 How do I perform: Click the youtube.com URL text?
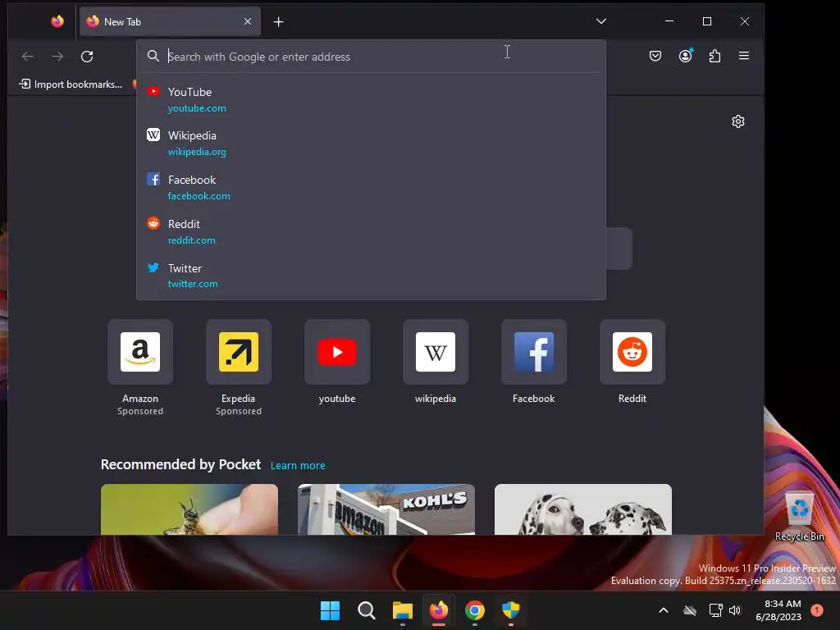pos(197,108)
